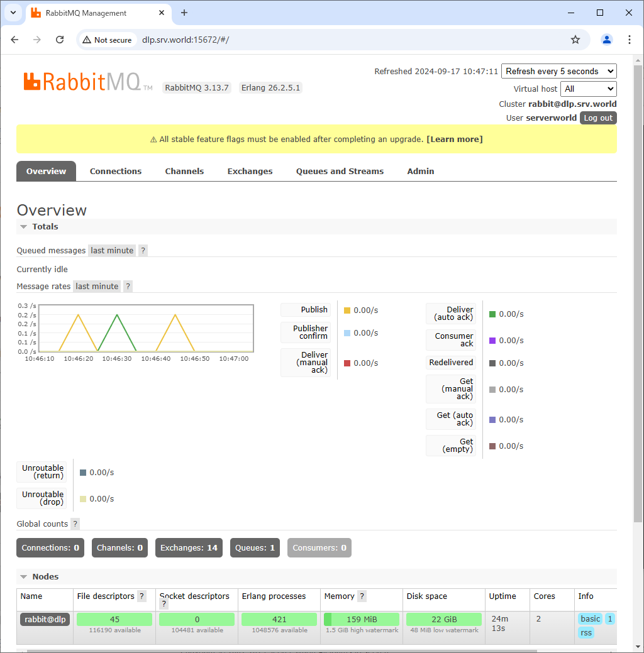Click the browser back arrow
The width and height of the screenshot is (644, 653).
14,40
